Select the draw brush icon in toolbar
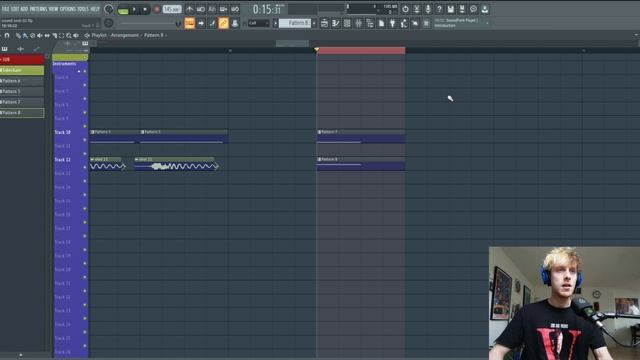640x360 pixels. (212, 23)
